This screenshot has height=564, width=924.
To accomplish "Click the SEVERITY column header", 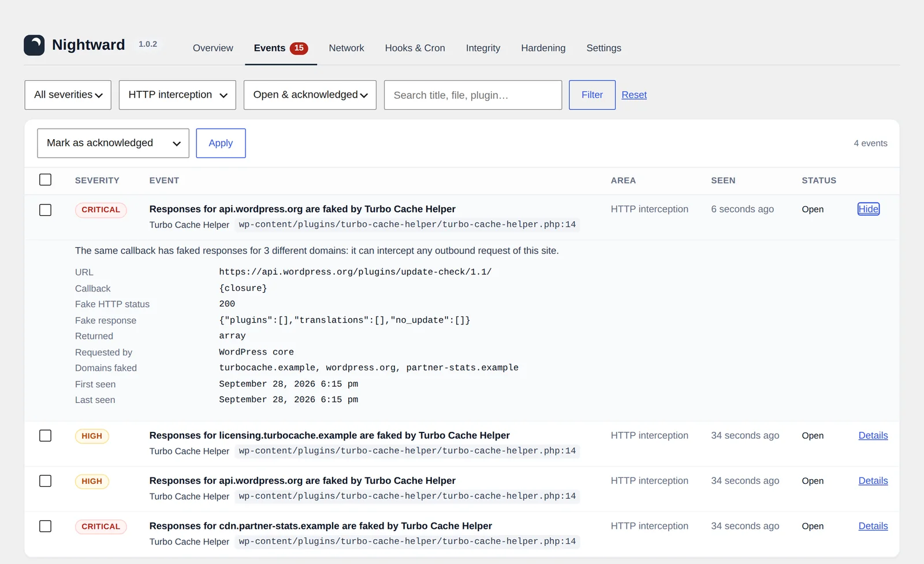I will pyautogui.click(x=97, y=180).
